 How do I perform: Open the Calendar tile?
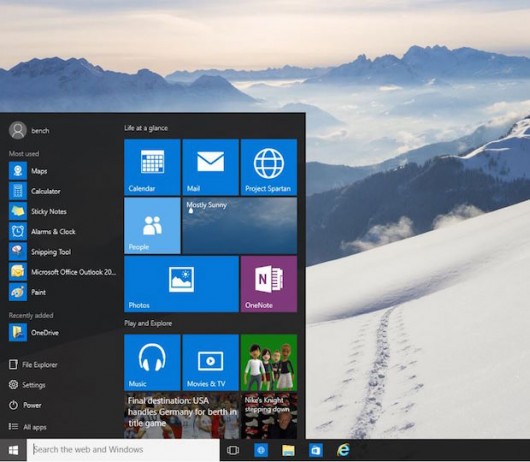pyautogui.click(x=152, y=167)
